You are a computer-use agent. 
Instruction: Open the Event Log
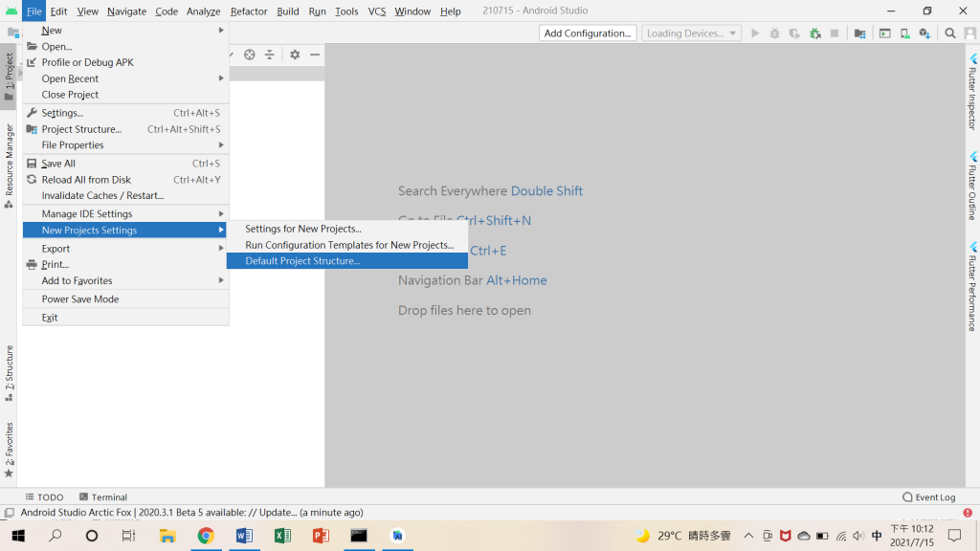928,497
